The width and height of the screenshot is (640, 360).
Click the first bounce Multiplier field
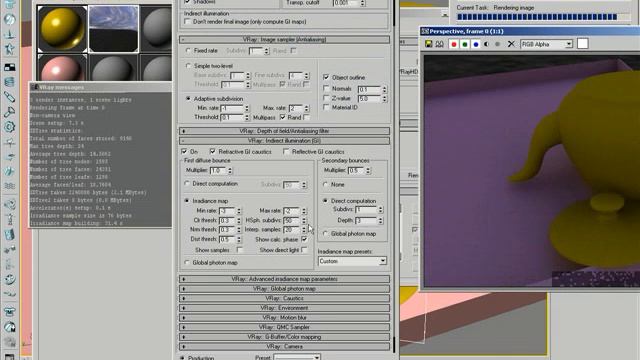point(218,170)
